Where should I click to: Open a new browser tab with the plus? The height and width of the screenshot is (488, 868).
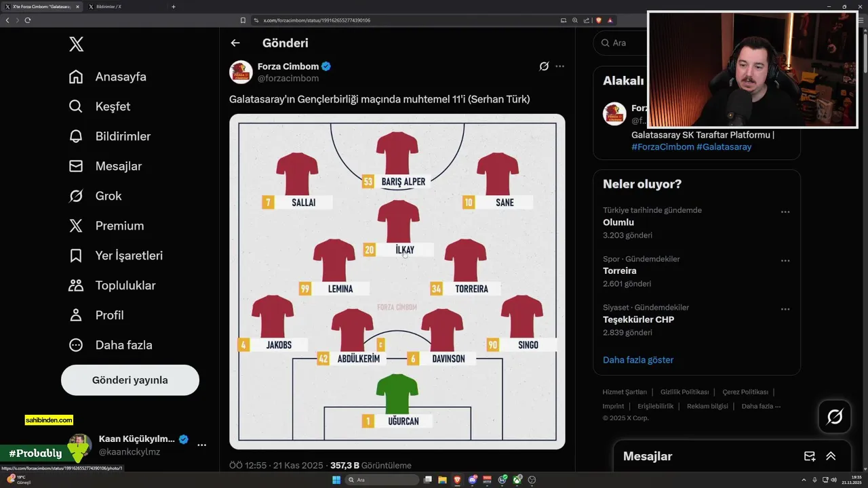[174, 7]
